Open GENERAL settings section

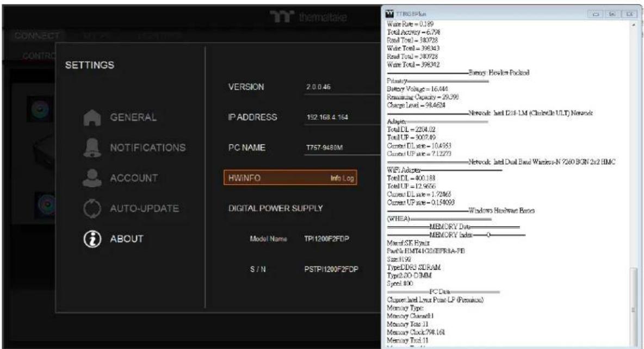133,117
